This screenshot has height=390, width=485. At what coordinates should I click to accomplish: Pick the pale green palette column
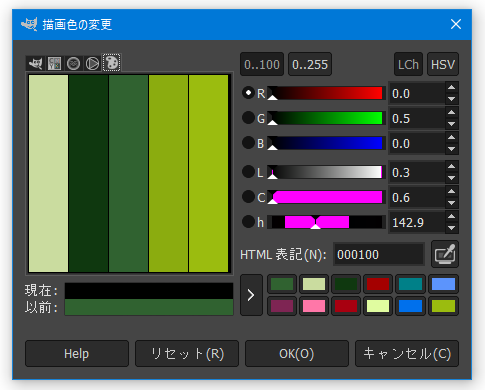click(x=49, y=173)
